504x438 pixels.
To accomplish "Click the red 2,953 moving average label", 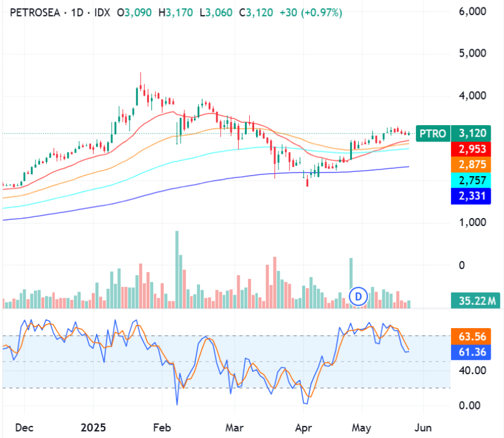I will click(471, 149).
